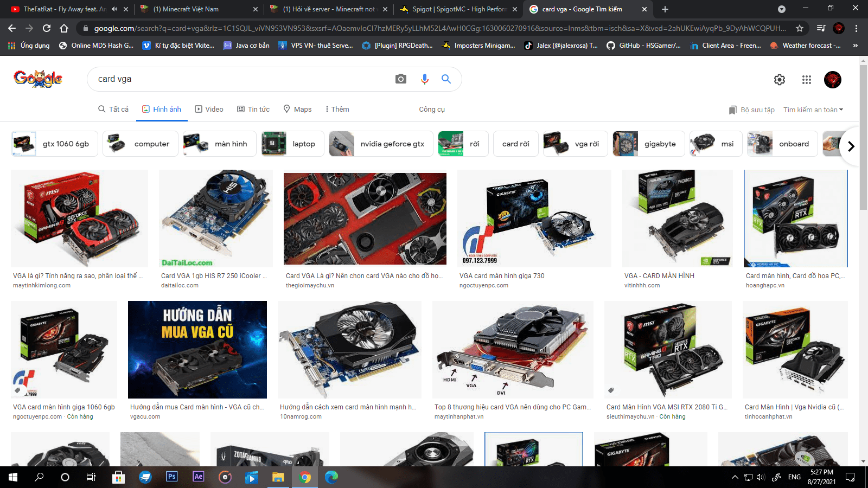Open the tab search dropdown arrow
Screen dimensions: 868x488
[x=781, y=9]
